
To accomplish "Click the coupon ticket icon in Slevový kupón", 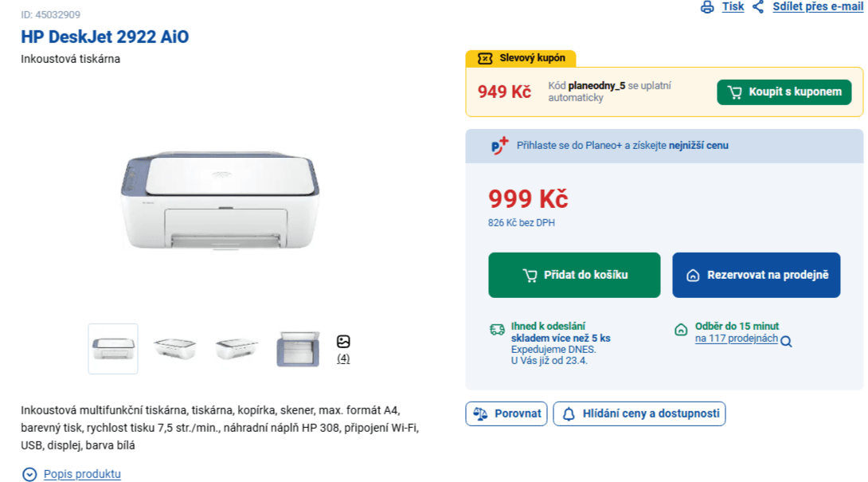I will pos(485,58).
